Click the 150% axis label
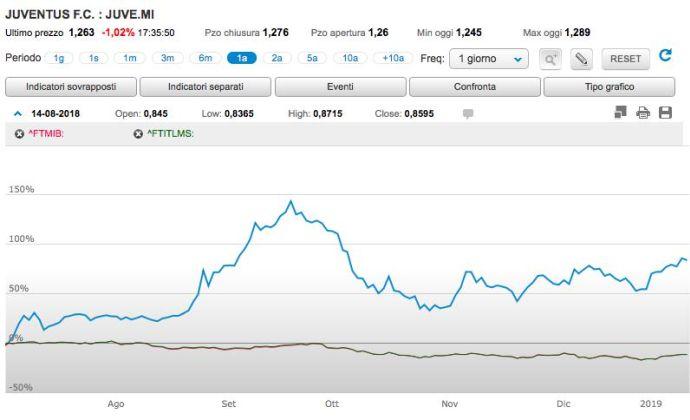 [21, 189]
